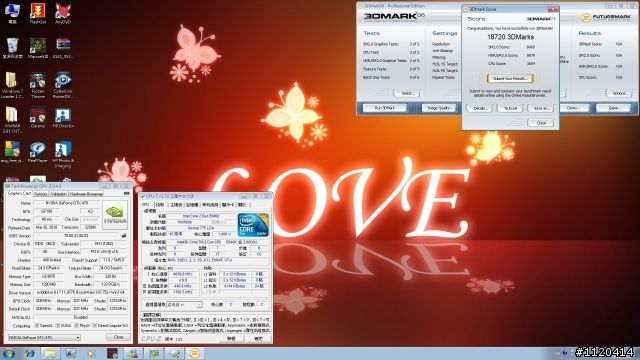Open the Windows Start menu orb
The width and height of the screenshot is (640, 360).
[9, 353]
